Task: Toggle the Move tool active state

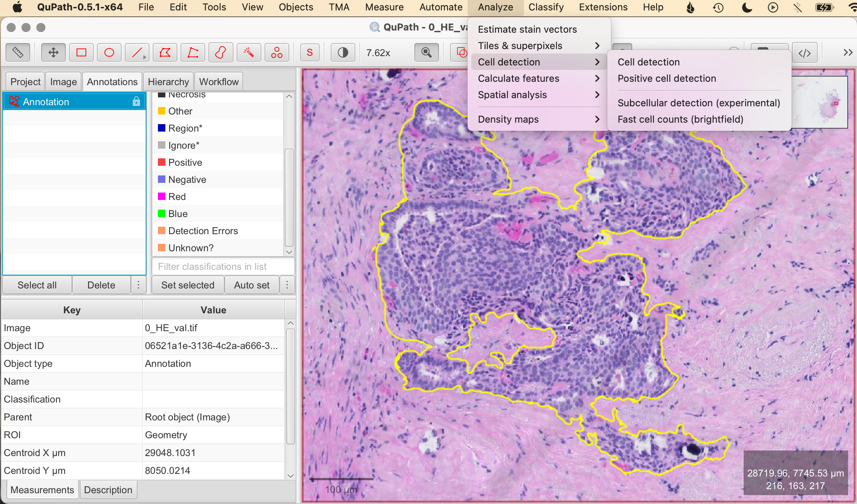Action: click(x=53, y=52)
